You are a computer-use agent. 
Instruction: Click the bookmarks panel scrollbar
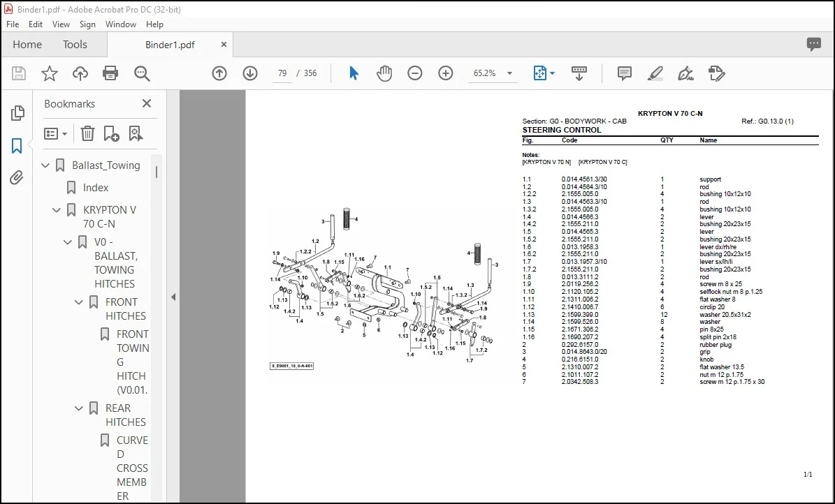156,172
